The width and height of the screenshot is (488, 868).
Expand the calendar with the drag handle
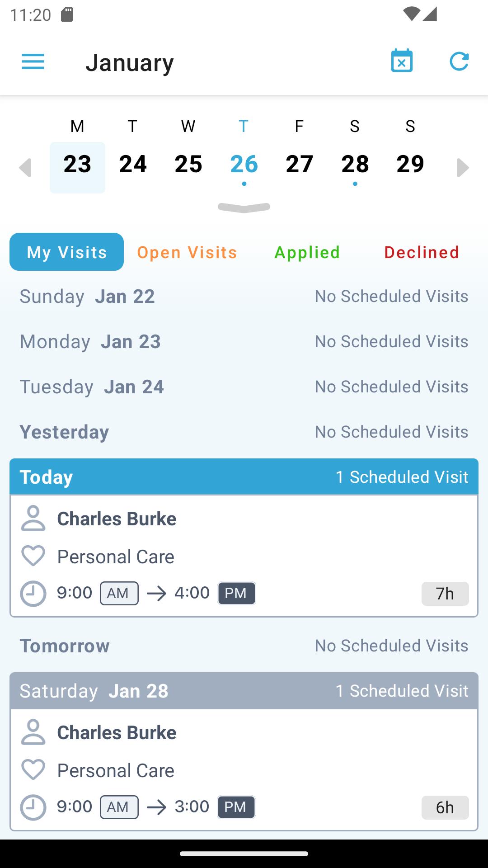(244, 208)
